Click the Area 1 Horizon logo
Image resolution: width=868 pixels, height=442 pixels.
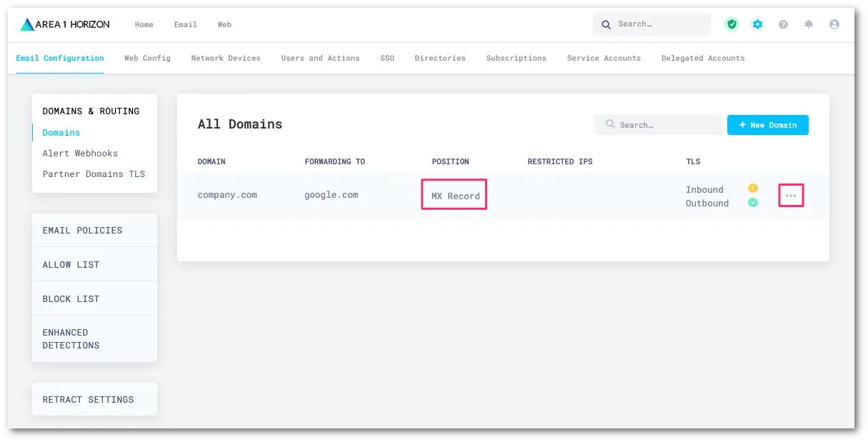(x=64, y=24)
